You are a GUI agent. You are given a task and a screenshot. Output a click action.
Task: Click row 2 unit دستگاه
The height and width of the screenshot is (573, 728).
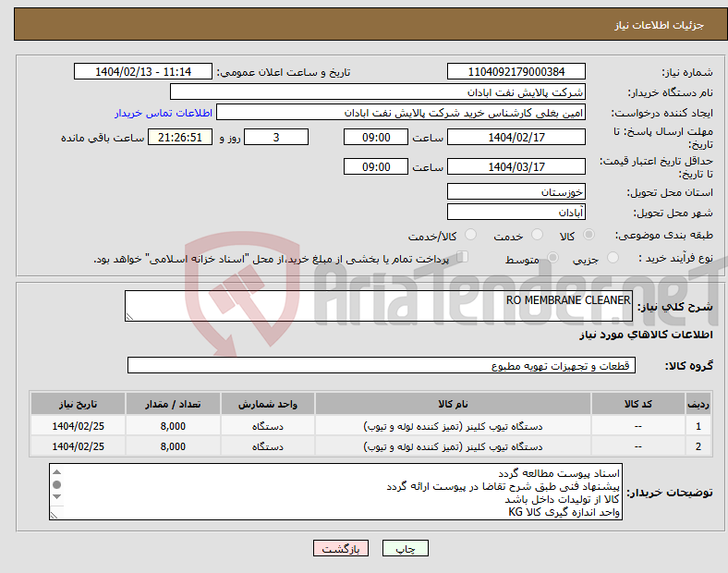(x=268, y=446)
